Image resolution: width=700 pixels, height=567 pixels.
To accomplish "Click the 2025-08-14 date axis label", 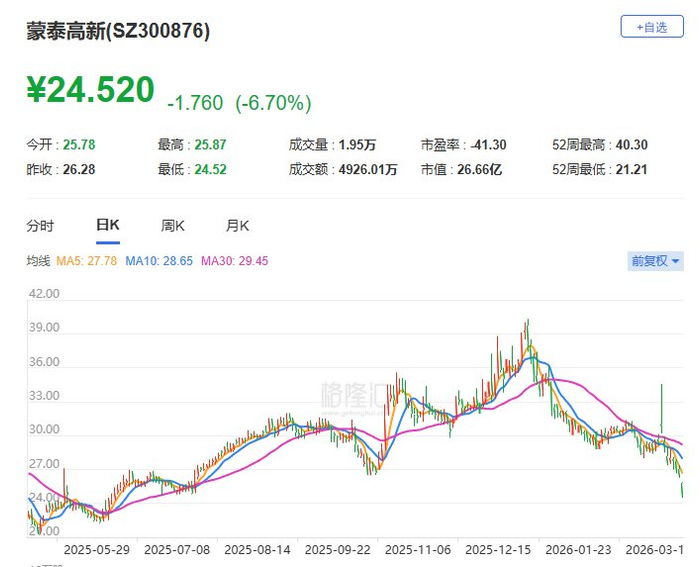I will tap(258, 550).
